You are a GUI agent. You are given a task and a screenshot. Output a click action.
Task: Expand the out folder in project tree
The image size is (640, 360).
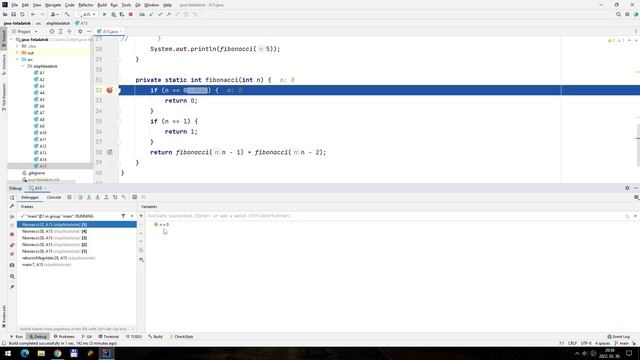(17, 53)
